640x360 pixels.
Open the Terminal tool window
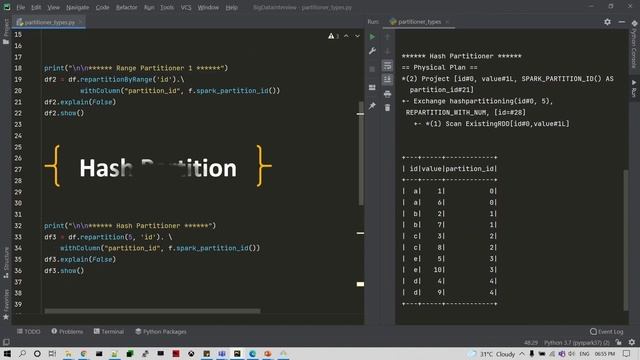[109, 331]
